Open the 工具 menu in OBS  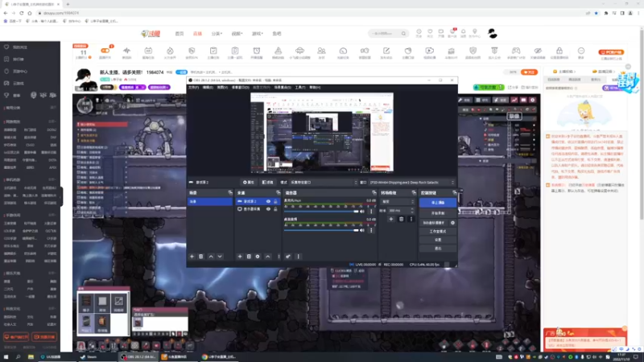tap(299, 88)
